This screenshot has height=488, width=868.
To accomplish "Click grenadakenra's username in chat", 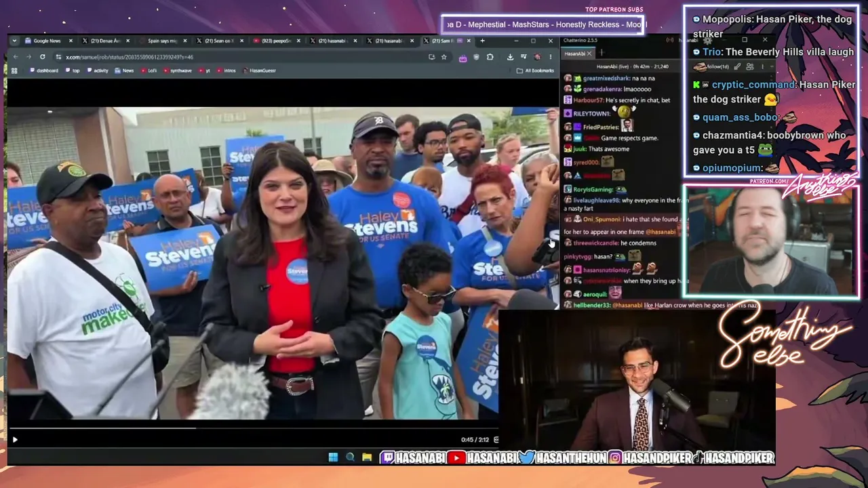I will click(602, 89).
